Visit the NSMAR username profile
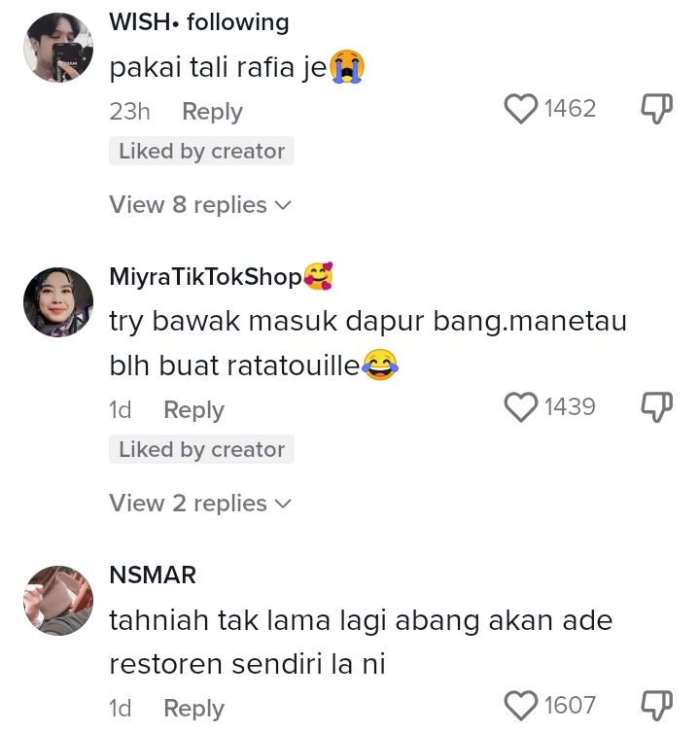The width and height of the screenshot is (700, 733). [153, 575]
